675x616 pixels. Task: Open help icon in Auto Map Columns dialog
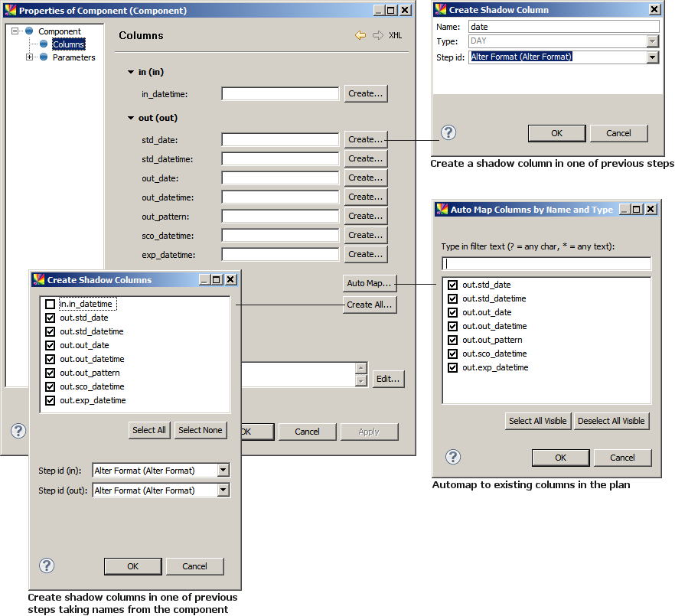pyautogui.click(x=453, y=457)
